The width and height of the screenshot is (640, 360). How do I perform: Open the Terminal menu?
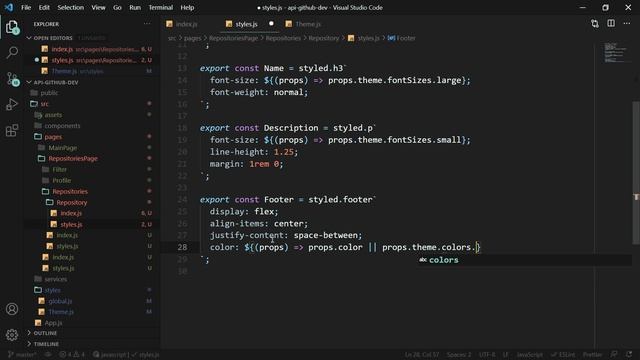[160, 7]
